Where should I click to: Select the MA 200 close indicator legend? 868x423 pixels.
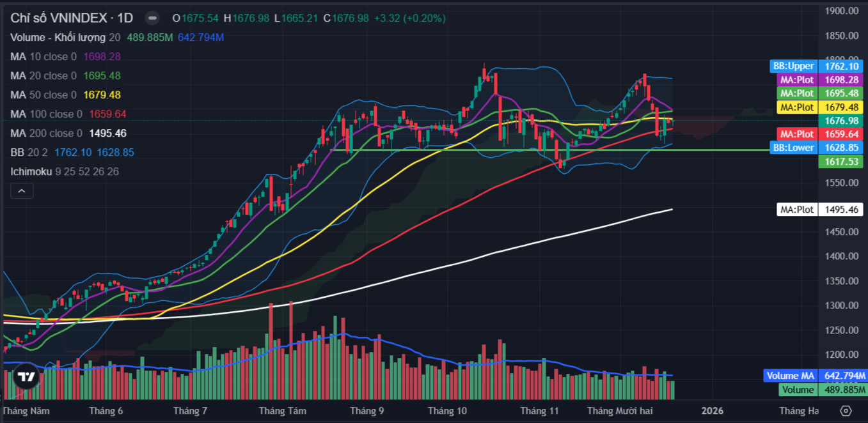click(x=46, y=134)
